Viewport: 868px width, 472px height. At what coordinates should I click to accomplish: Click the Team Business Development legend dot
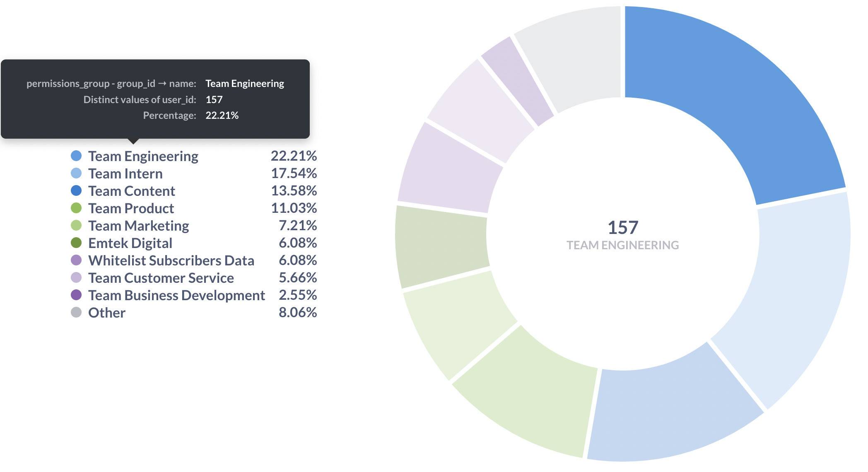[76, 295]
